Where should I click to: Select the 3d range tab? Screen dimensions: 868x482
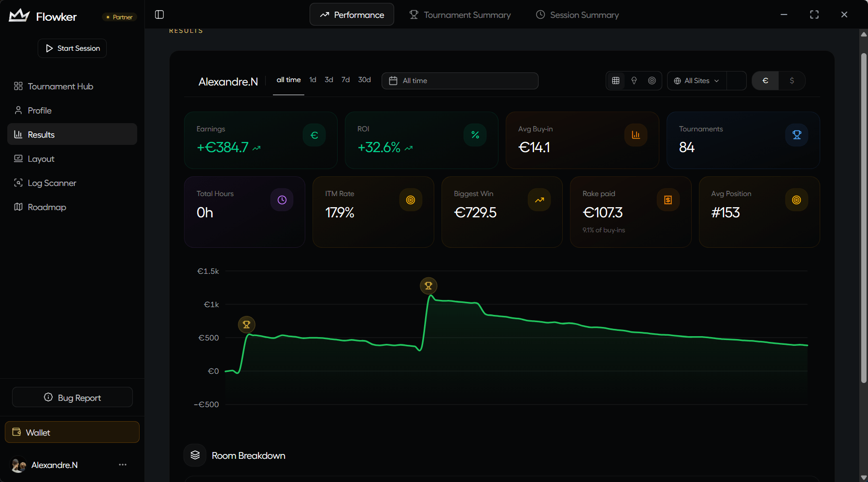point(329,80)
